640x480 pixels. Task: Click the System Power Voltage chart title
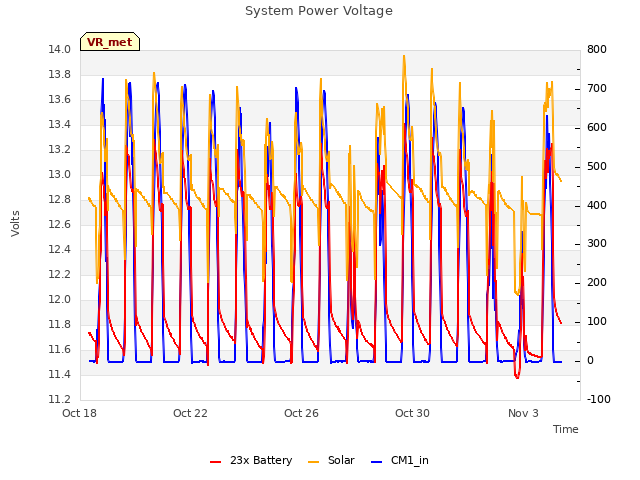(319, 11)
